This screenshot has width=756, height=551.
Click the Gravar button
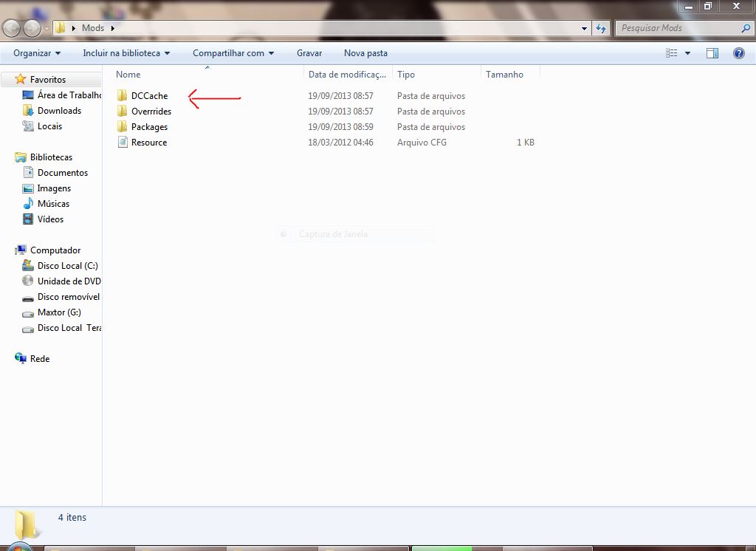coord(309,52)
